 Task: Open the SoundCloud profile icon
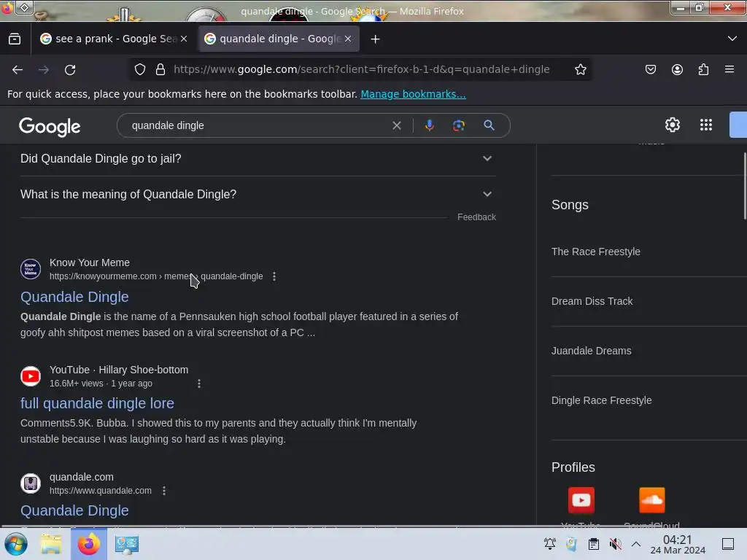(651, 500)
